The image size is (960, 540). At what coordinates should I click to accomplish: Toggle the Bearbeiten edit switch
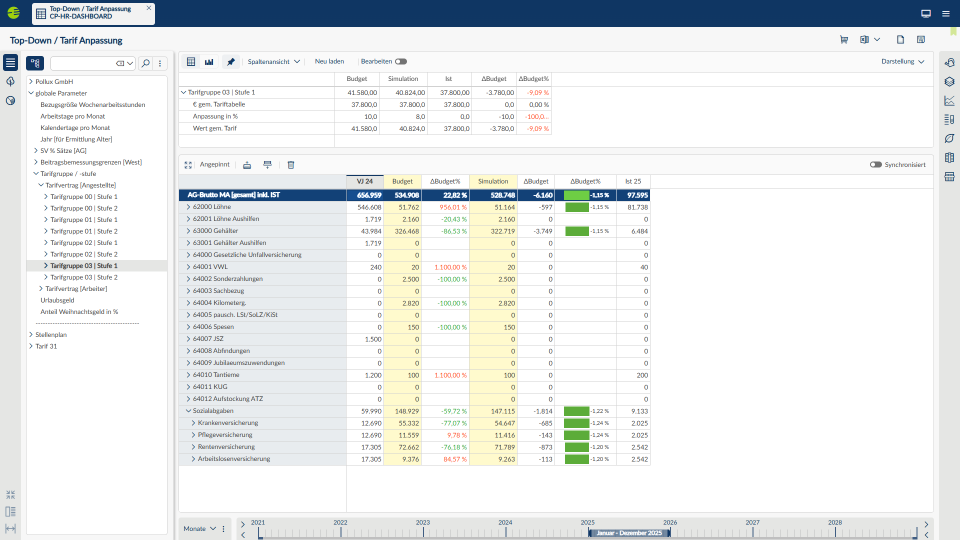point(401,61)
